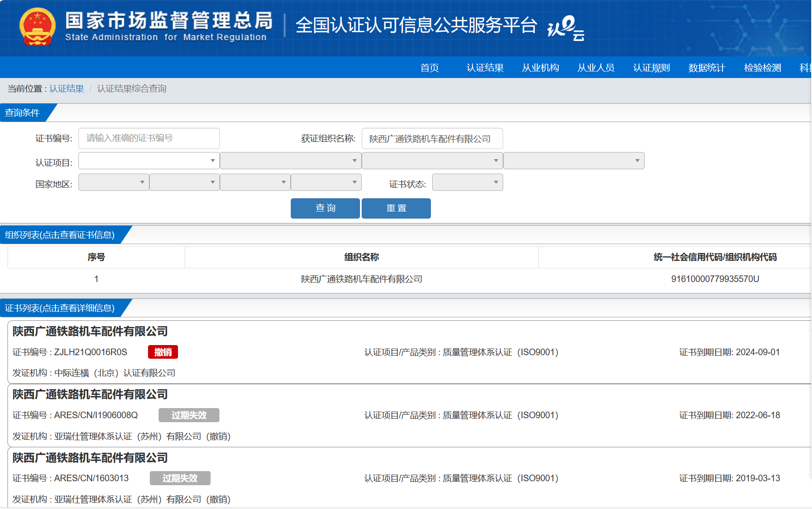
Task: Expand the first 认证项目 dropdown
Action: click(149, 160)
